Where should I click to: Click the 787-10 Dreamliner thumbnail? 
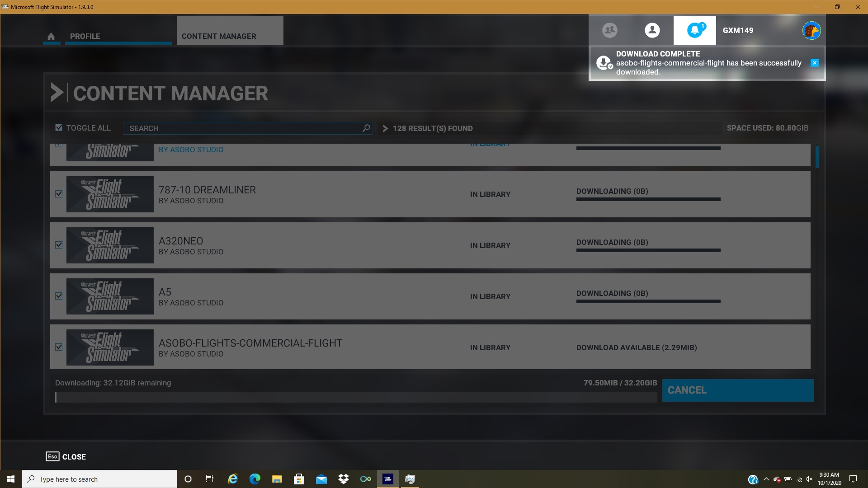pyautogui.click(x=110, y=194)
